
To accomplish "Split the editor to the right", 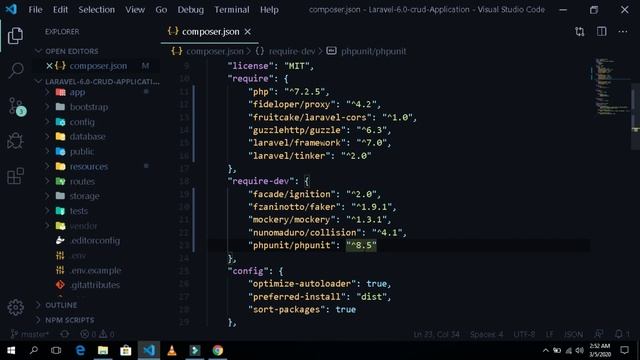I will (x=602, y=31).
